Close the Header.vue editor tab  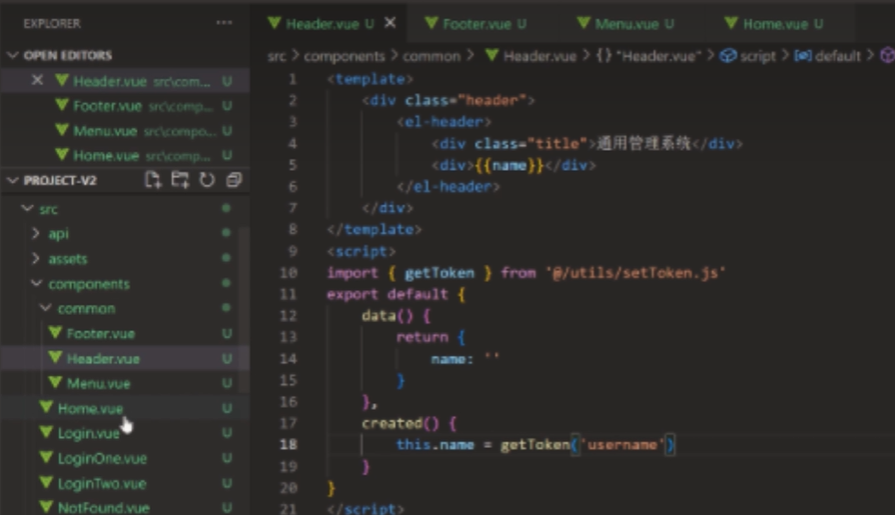coord(390,23)
